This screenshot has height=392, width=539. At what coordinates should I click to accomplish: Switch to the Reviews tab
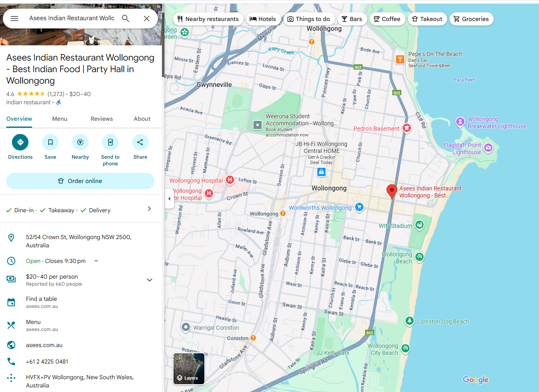pyautogui.click(x=101, y=119)
